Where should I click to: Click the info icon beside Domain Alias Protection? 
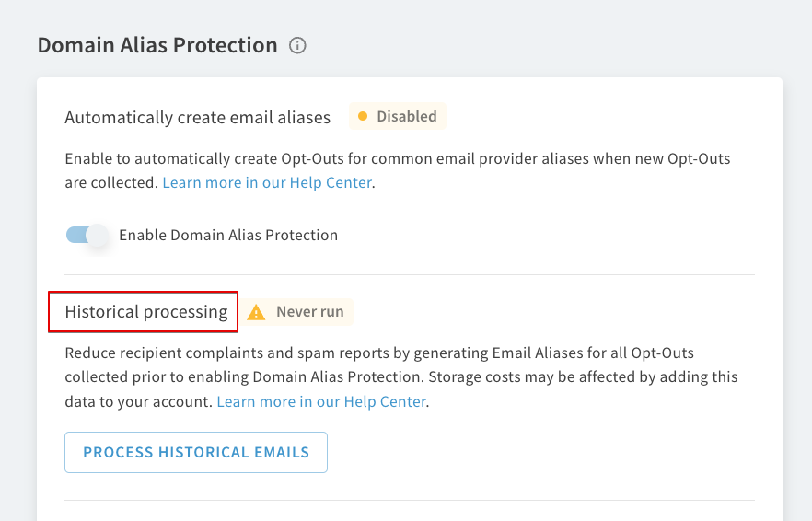tap(297, 46)
